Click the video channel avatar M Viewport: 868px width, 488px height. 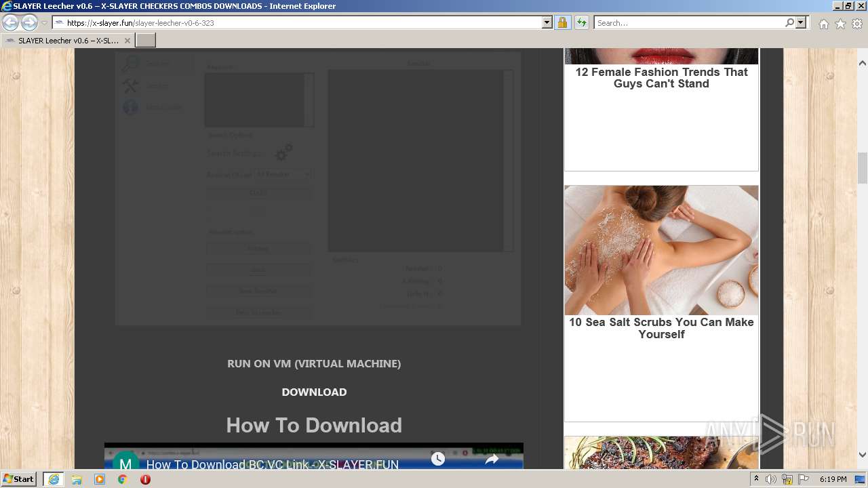click(125, 461)
